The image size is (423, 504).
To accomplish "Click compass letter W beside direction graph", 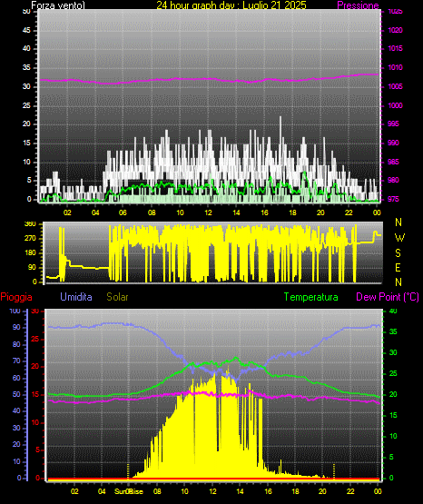I will pos(399,238).
